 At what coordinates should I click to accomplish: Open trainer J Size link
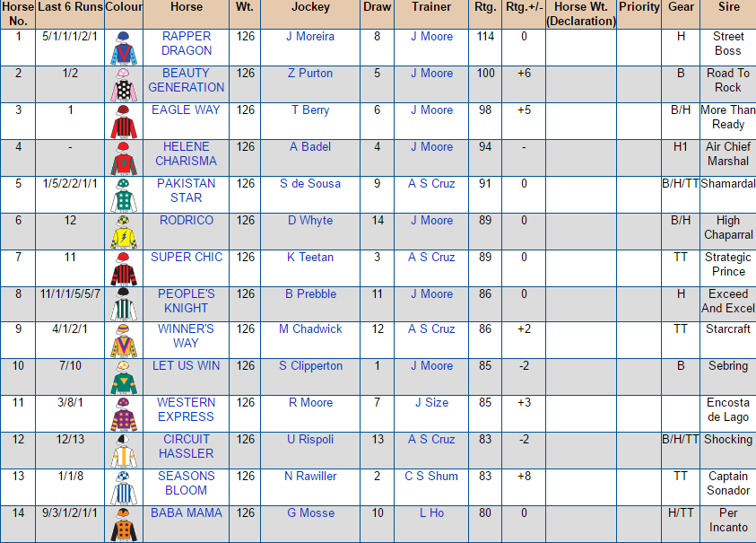431,403
